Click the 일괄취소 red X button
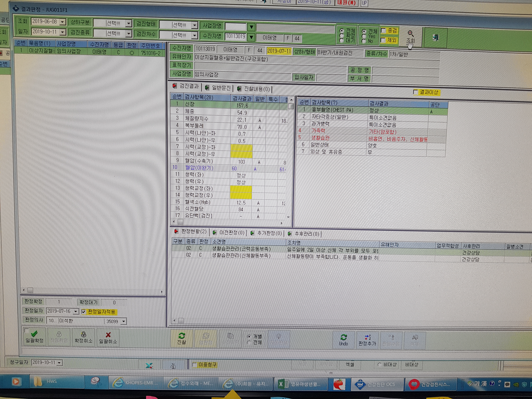This screenshot has height=399, width=532. point(108,337)
